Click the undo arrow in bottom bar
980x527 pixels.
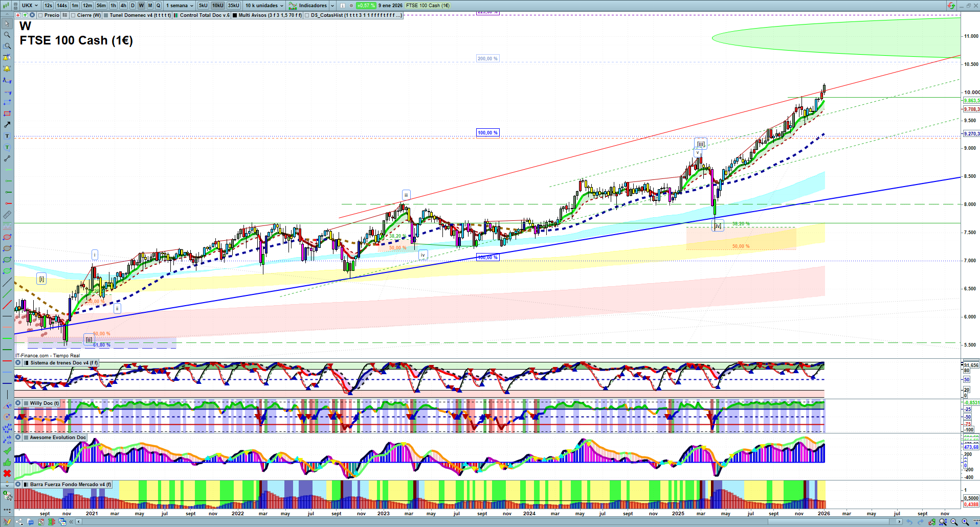(909, 522)
